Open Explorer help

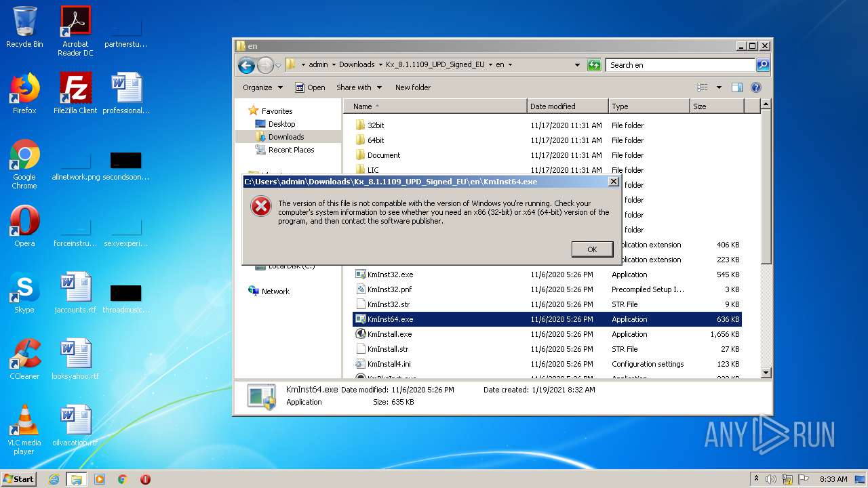pyautogui.click(x=756, y=87)
